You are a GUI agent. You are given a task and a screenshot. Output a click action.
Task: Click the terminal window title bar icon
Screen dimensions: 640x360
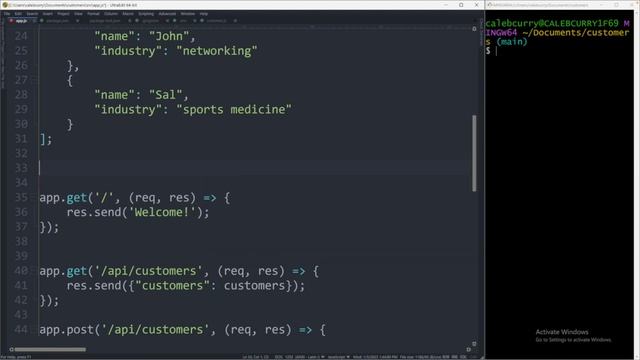pyautogui.click(x=489, y=5)
